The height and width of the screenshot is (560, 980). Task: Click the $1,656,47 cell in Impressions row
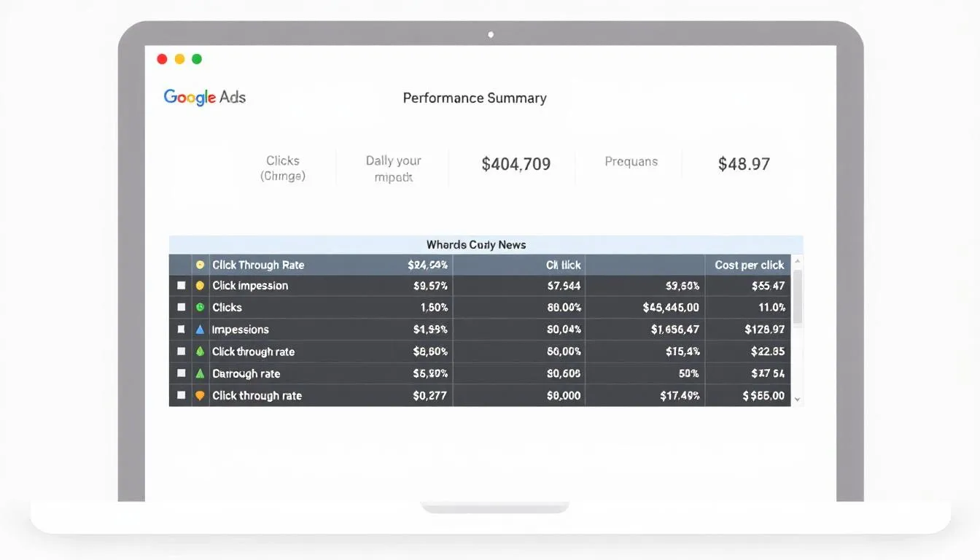[x=675, y=330]
